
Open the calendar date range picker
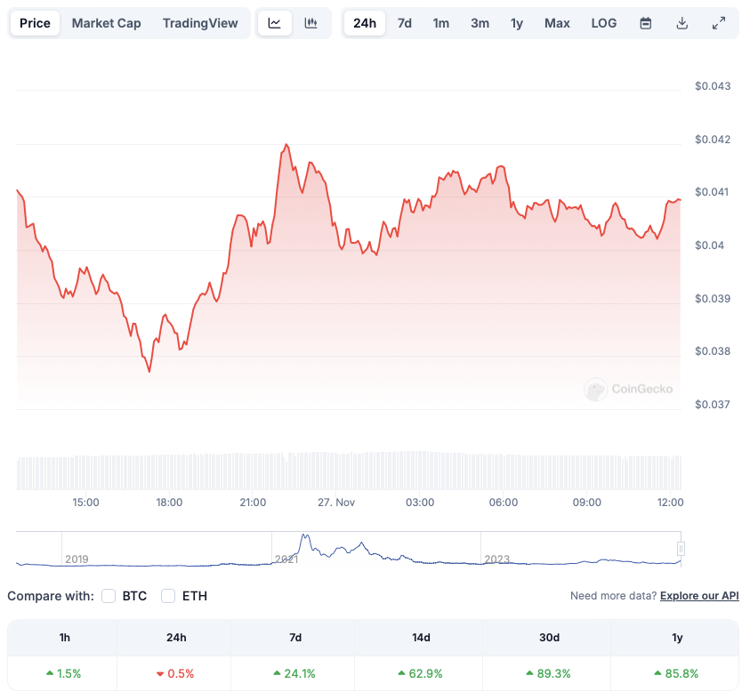[x=646, y=23]
